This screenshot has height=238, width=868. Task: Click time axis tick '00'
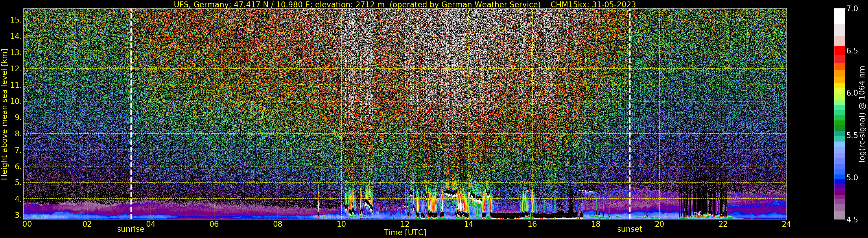click(27, 224)
